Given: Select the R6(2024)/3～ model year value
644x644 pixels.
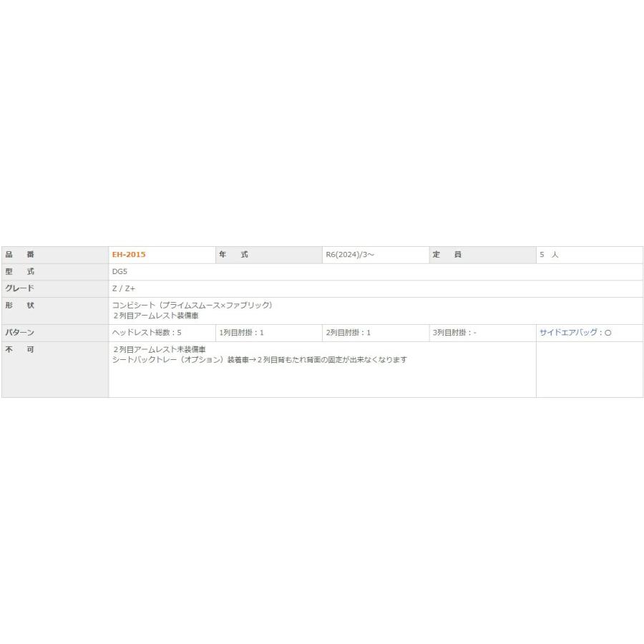Looking at the screenshot, I should tap(349, 255).
